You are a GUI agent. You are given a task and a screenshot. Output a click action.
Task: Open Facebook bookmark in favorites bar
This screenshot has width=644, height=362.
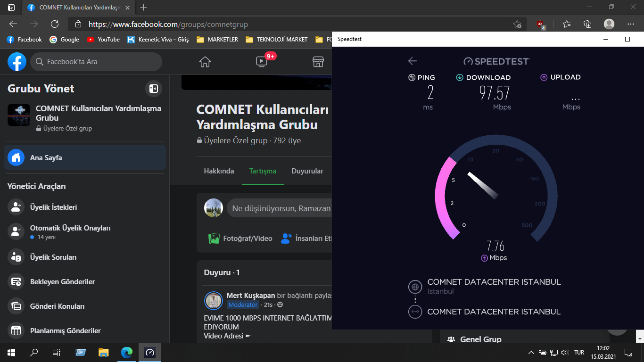25,40
